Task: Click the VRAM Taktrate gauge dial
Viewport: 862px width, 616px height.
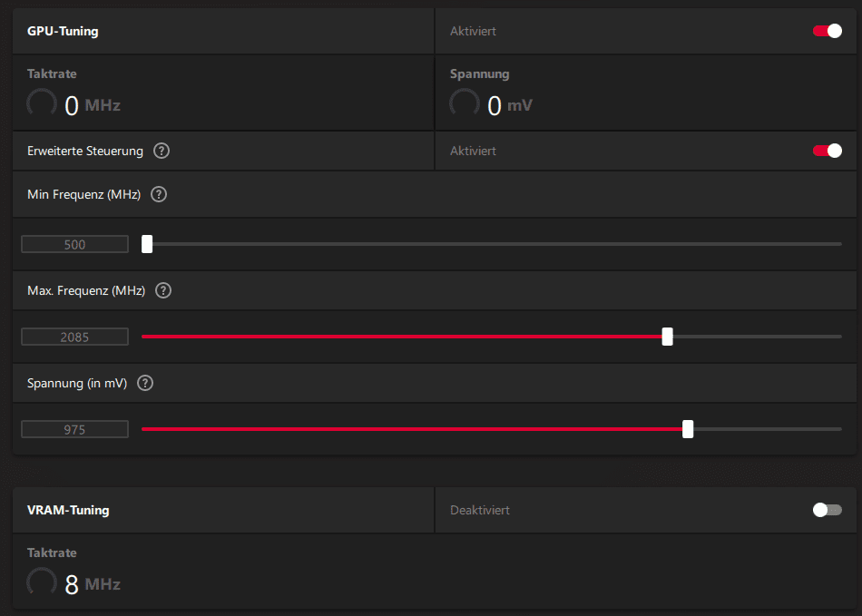Action: click(42, 582)
